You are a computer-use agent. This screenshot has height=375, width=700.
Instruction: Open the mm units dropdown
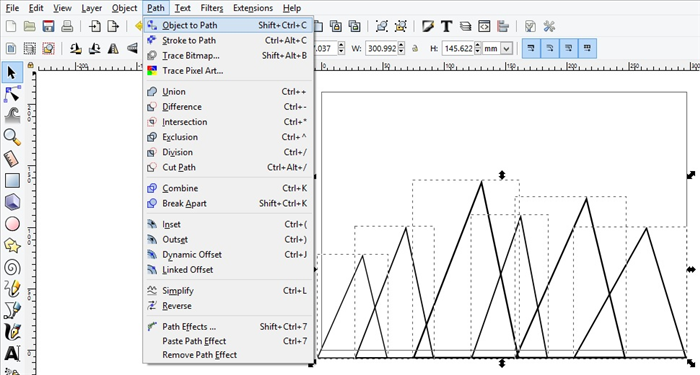pos(498,48)
